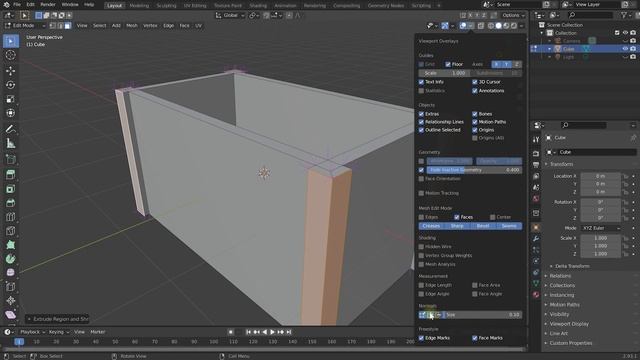Image resolution: width=640 pixels, height=360 pixels.
Task: Select the Move tool
Action: pos(11,71)
